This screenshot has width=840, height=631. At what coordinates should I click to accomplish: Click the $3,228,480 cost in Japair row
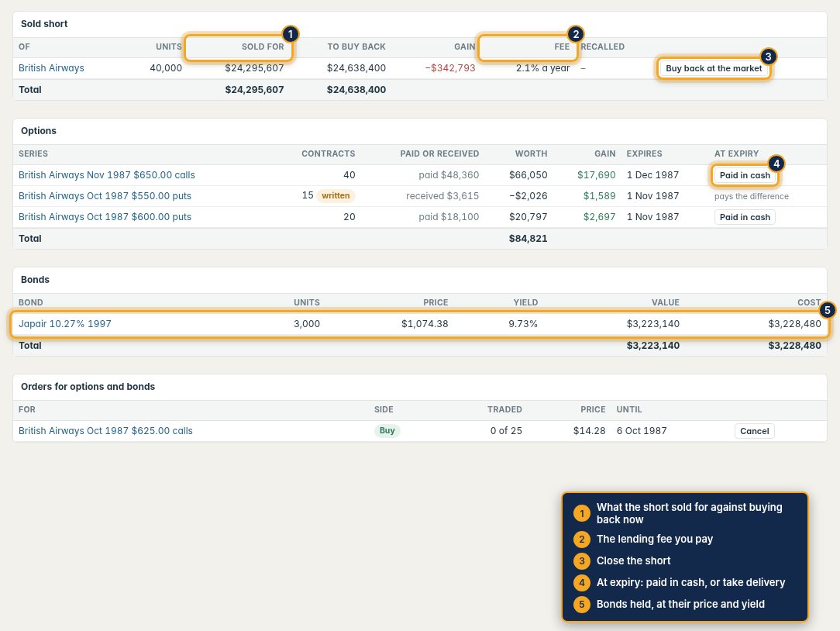(794, 324)
